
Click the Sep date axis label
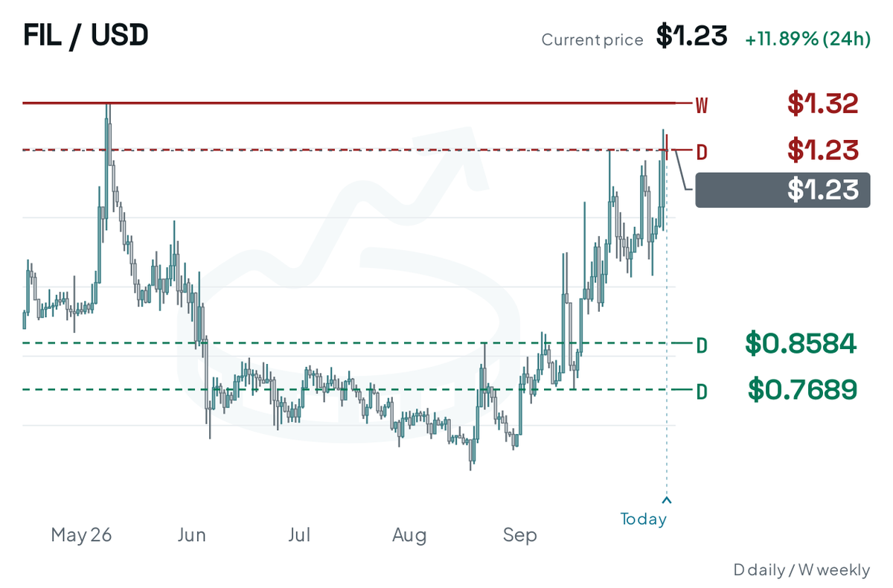(519, 535)
